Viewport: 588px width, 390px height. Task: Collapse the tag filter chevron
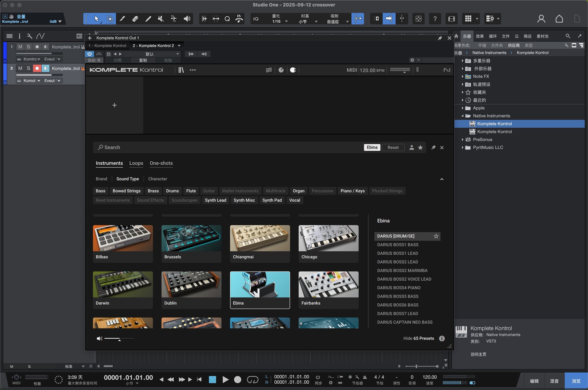coord(442,179)
